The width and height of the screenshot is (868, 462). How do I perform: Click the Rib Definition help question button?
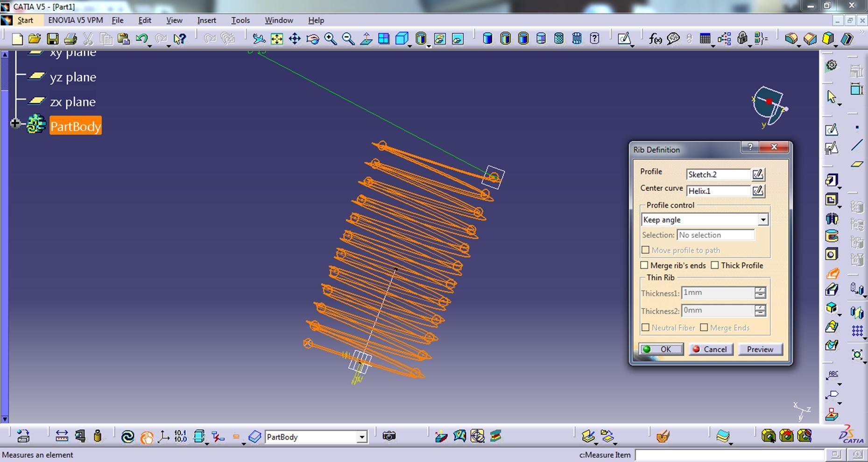(x=750, y=147)
